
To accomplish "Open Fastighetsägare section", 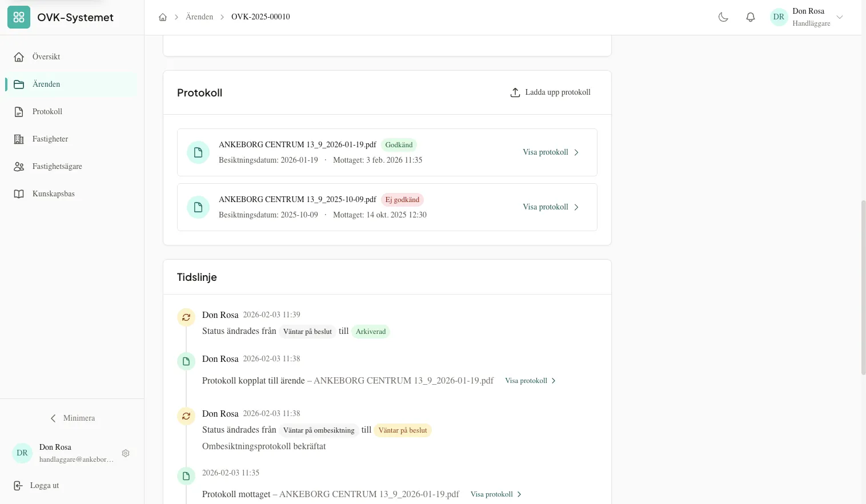I will tap(57, 166).
